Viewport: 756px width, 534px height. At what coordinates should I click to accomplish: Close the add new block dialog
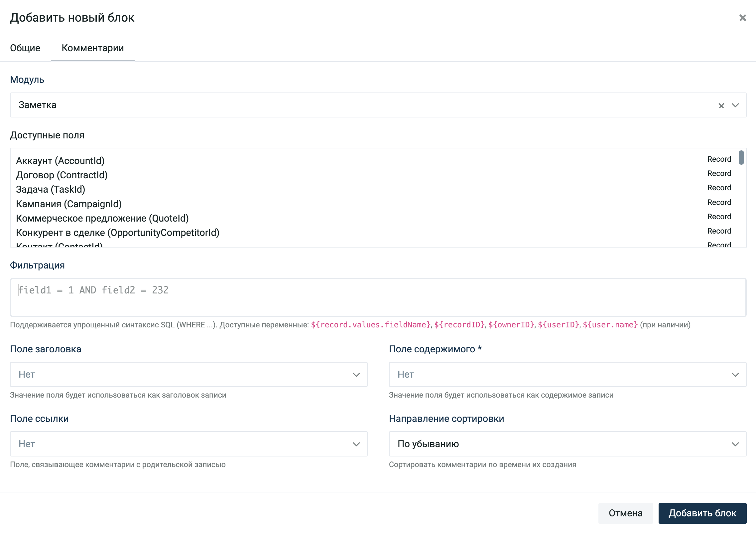(x=742, y=18)
